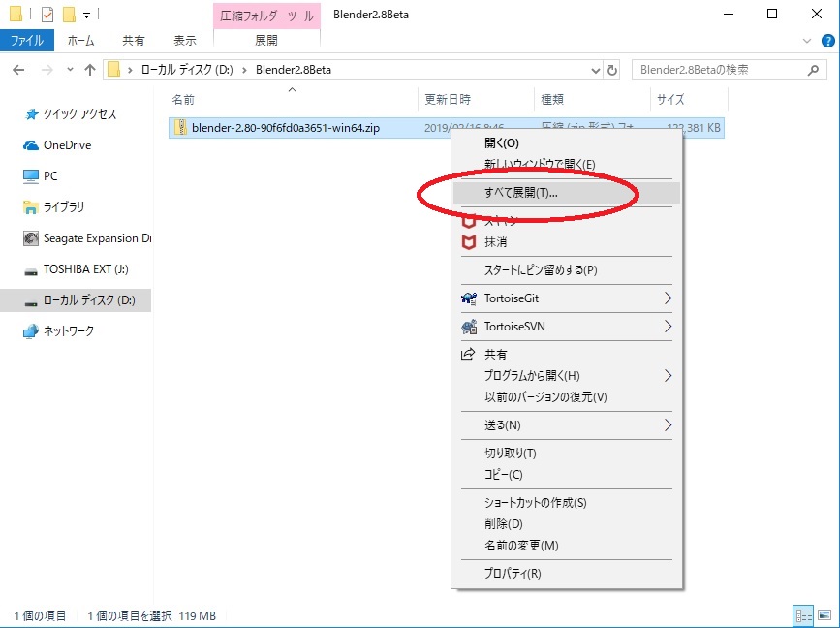Image resolution: width=840 pixels, height=628 pixels.
Task: Open プログラムから開く(H) submenu
Action: tap(567, 376)
